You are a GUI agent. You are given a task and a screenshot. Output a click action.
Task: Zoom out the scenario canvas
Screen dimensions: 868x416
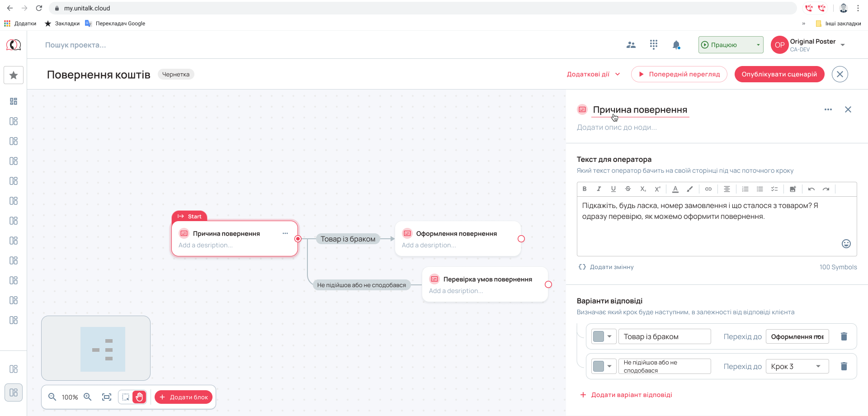coord(52,397)
